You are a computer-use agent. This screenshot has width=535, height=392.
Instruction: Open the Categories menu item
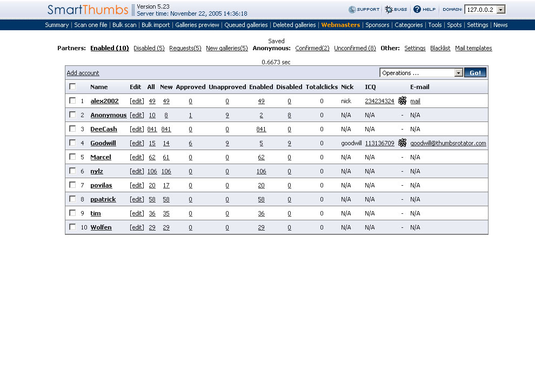409,25
